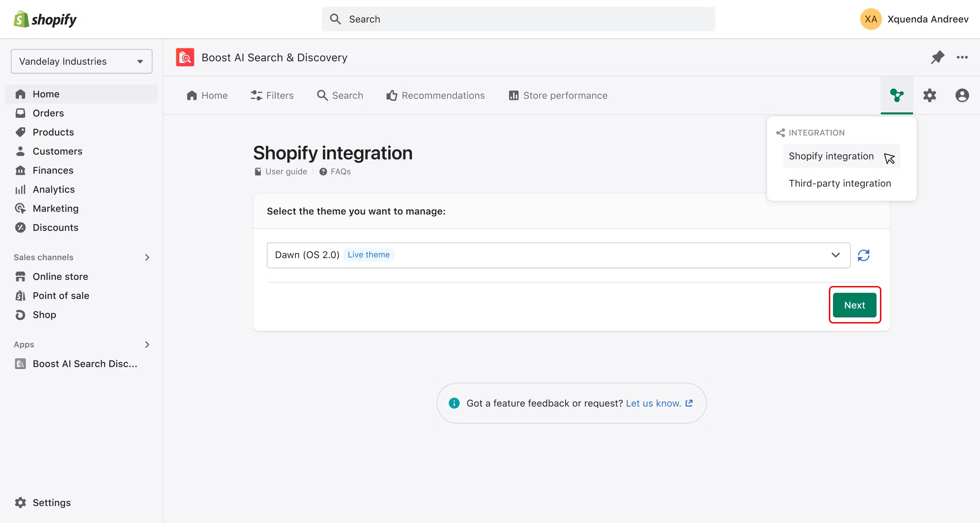980x523 pixels.
Task: Expand the Sales channels section
Action: click(147, 257)
